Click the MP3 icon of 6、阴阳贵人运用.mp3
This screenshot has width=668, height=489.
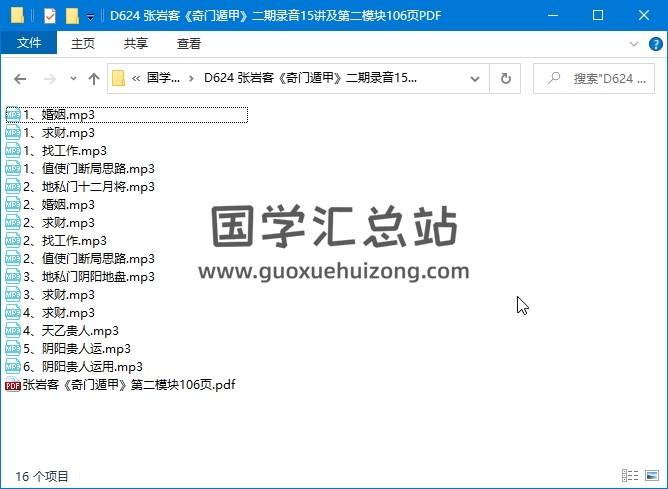tap(13, 366)
